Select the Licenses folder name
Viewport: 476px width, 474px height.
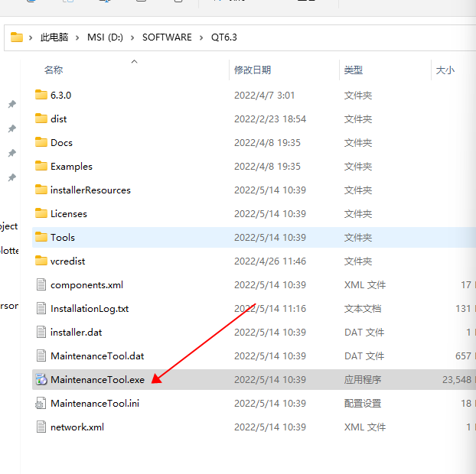tap(69, 214)
